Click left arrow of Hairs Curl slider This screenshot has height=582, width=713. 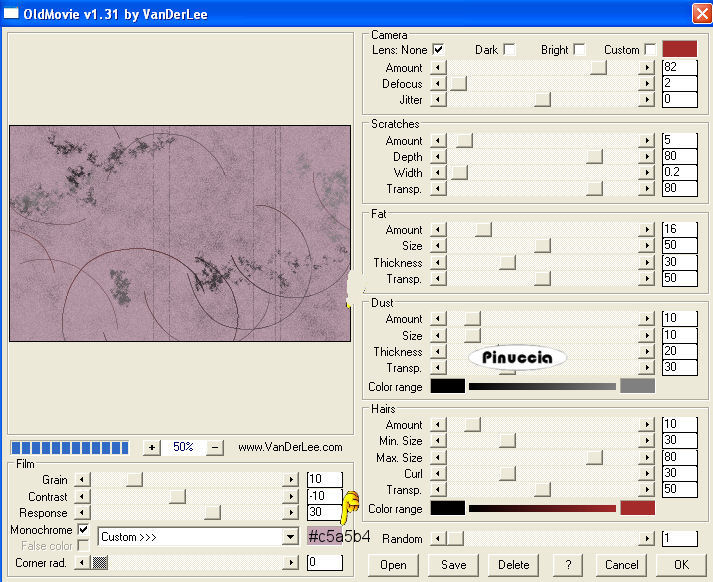point(438,473)
